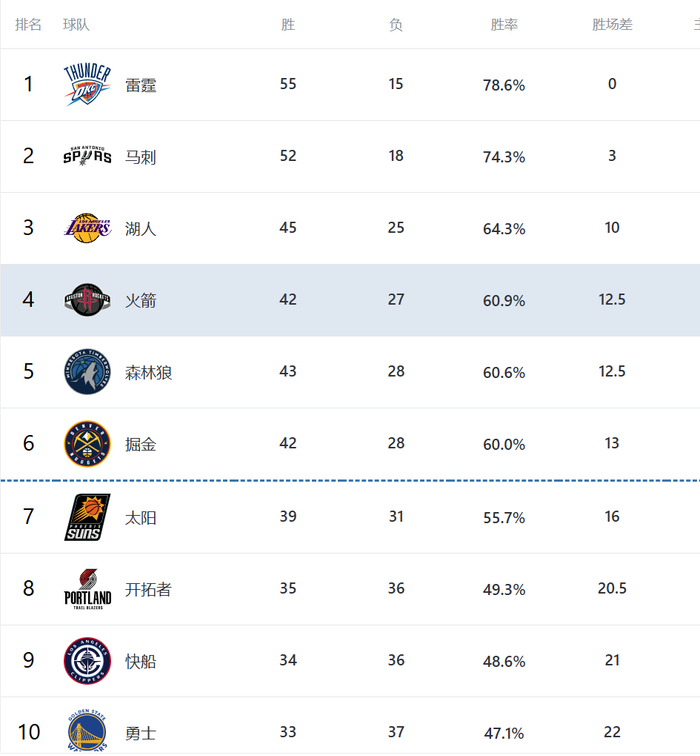Click the Timberwolves team logo

point(87,372)
